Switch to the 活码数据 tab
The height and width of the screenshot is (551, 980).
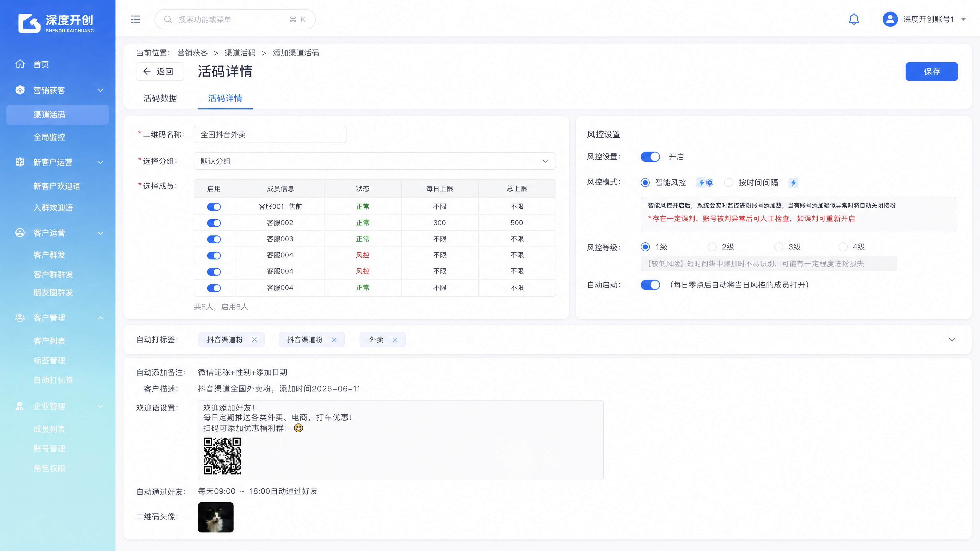[160, 98]
